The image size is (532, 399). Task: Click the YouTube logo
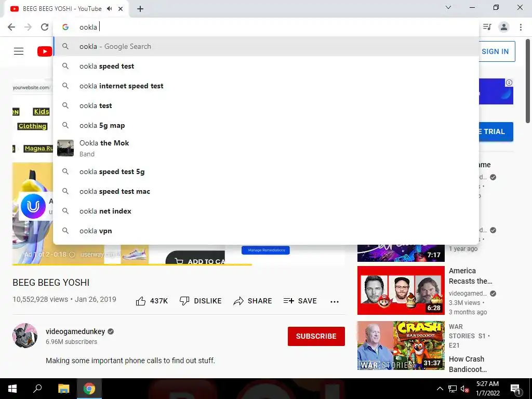pyautogui.click(x=45, y=51)
